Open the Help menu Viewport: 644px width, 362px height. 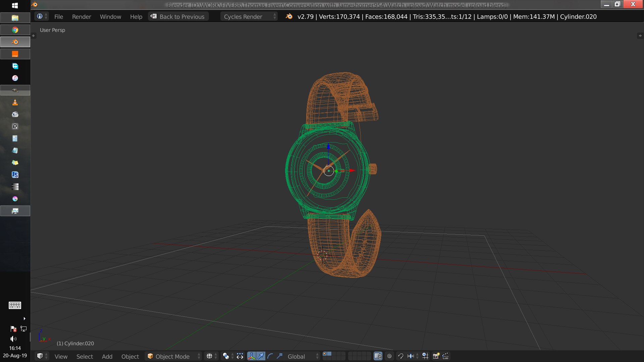(136, 16)
